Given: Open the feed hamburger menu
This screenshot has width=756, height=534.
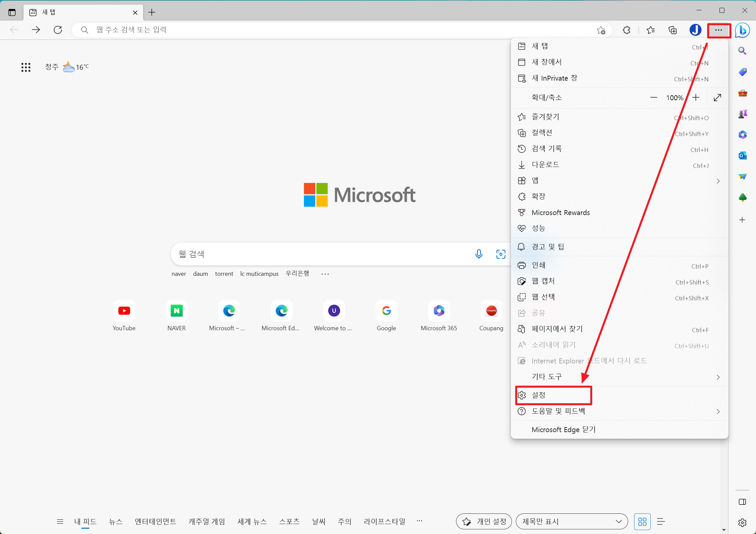Looking at the screenshot, I should (60, 522).
